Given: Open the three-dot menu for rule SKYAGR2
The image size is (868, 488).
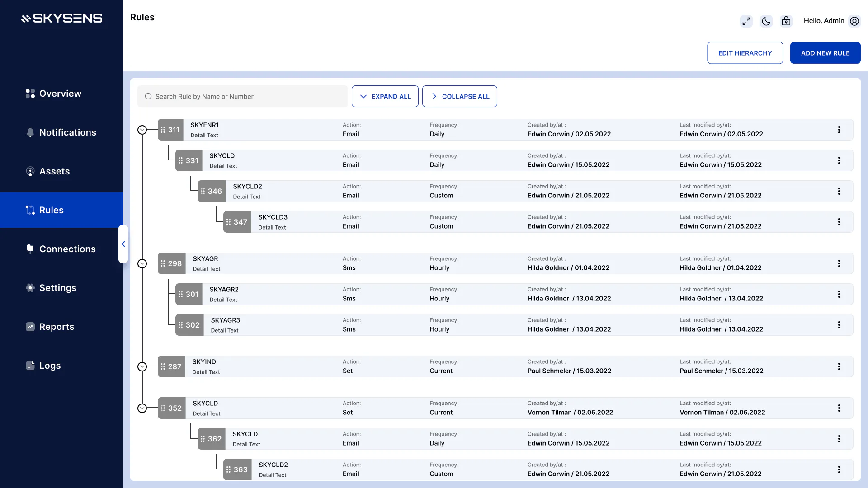Looking at the screenshot, I should pyautogui.click(x=839, y=294).
